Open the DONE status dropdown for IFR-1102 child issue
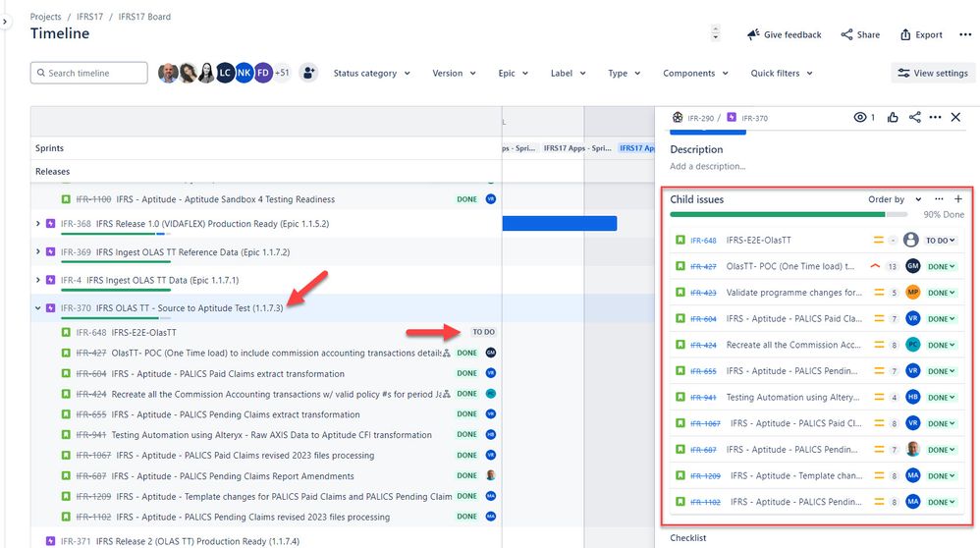Viewport: 980px width, 548px height. pyautogui.click(x=941, y=502)
